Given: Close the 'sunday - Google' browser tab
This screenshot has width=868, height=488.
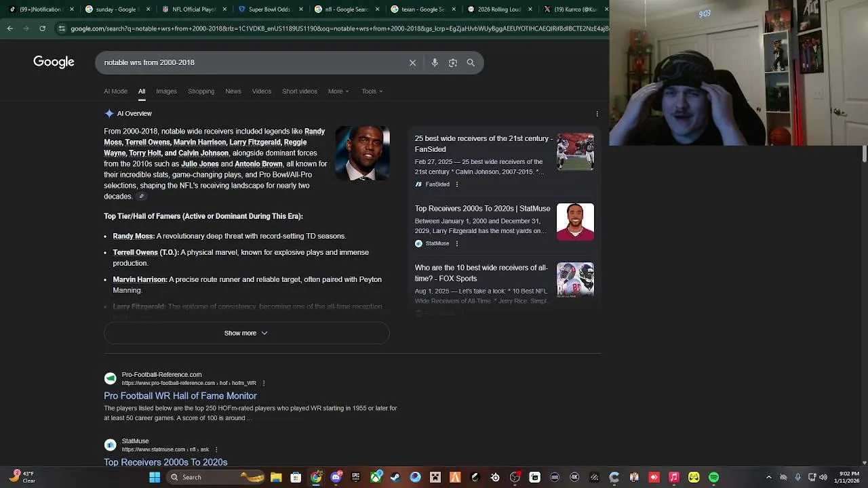Looking at the screenshot, I should pyautogui.click(x=149, y=9).
